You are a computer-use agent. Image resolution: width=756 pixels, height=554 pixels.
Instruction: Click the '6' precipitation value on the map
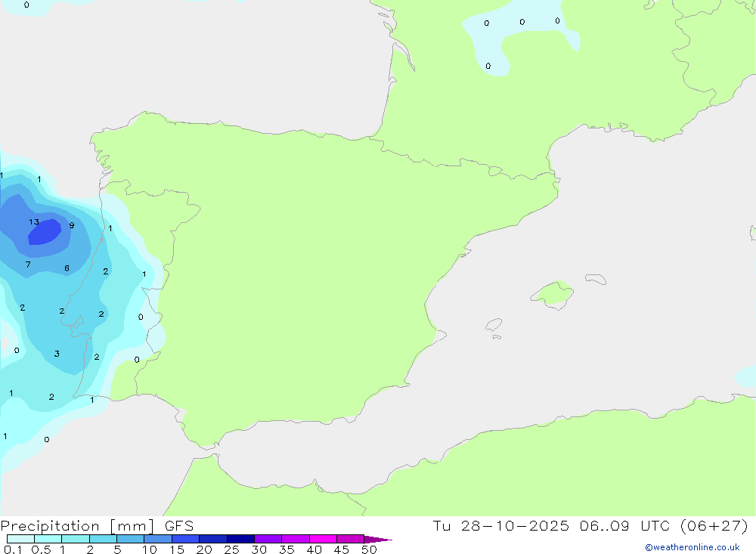click(67, 268)
